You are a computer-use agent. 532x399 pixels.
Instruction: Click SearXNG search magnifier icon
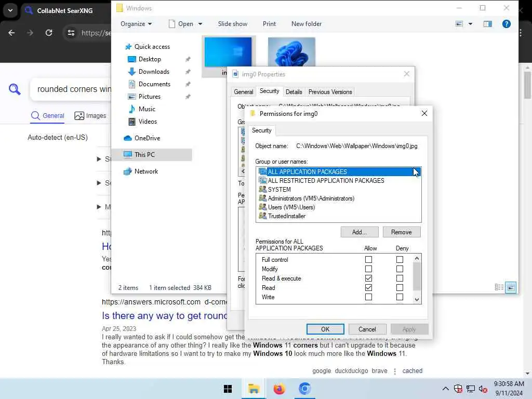[x=15, y=89]
